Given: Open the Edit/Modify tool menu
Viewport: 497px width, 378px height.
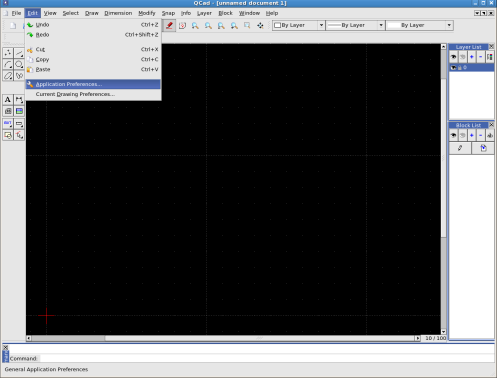Looking at the screenshot, I should (8, 124).
